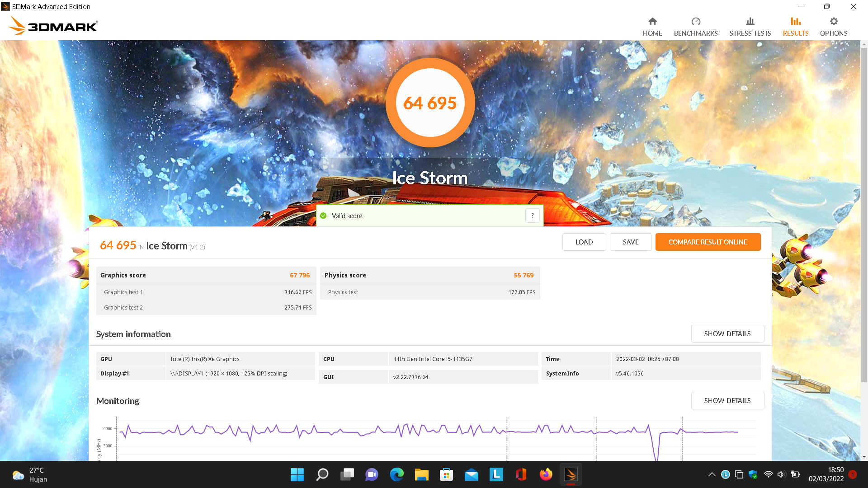
Task: Select Physics test row
Action: pyautogui.click(x=430, y=292)
